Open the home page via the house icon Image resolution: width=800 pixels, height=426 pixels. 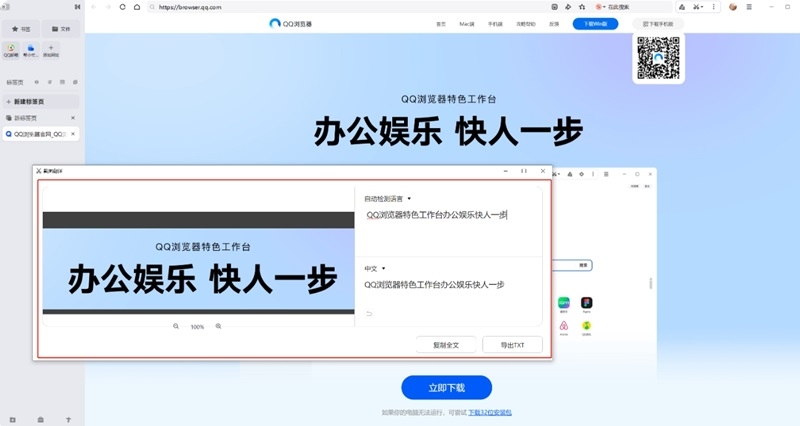click(137, 7)
